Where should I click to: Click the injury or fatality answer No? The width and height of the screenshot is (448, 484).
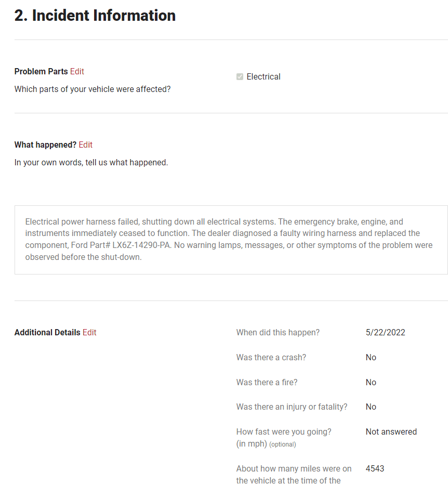tap(371, 407)
